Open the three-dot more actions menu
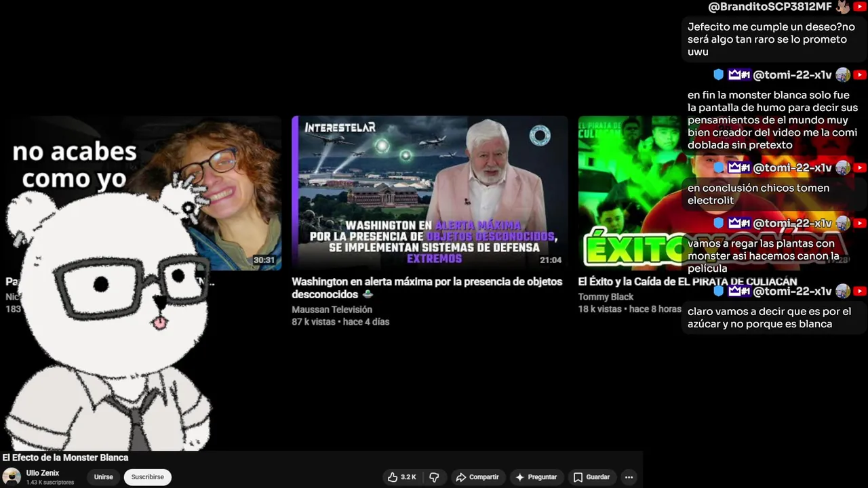Screen dimensions: 868x488 (x=629, y=477)
